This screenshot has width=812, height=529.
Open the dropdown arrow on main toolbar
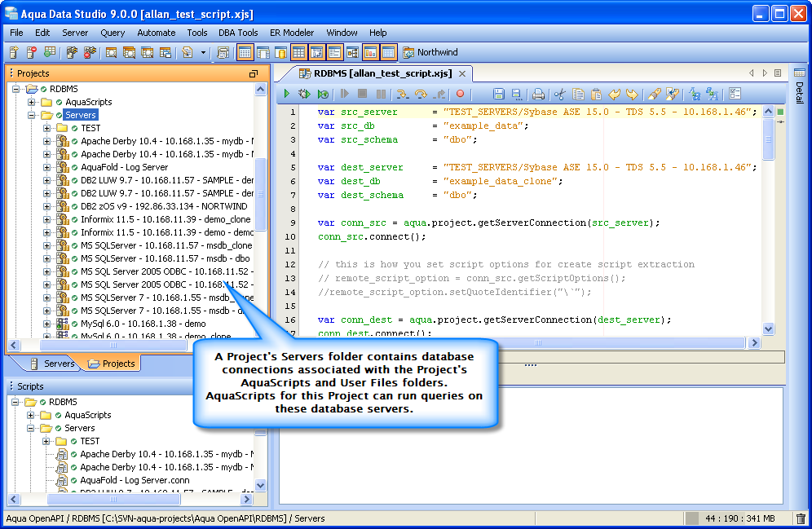[203, 52]
